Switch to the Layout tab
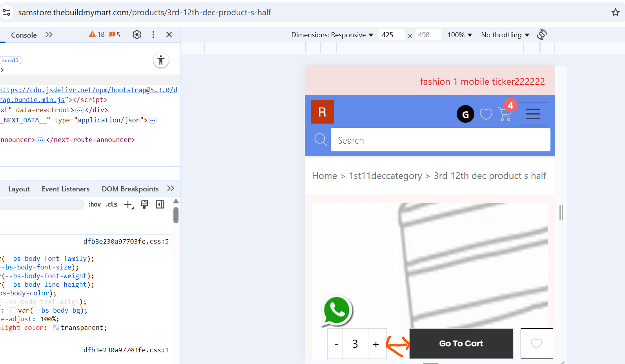Screen dimensions: 625x364 tap(19, 189)
